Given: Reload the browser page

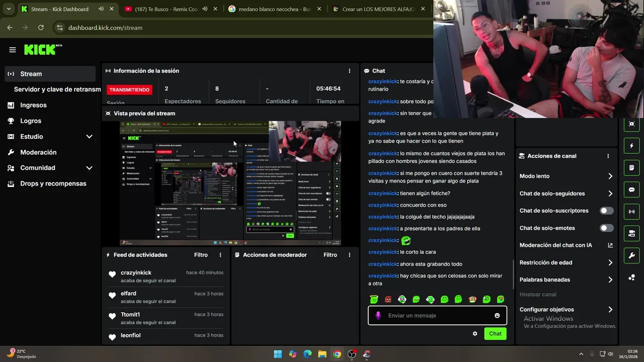Looking at the screenshot, I should [41, 28].
